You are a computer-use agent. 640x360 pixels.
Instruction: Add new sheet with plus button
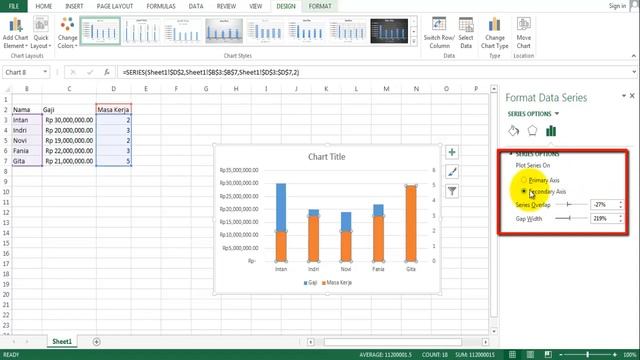click(96, 342)
